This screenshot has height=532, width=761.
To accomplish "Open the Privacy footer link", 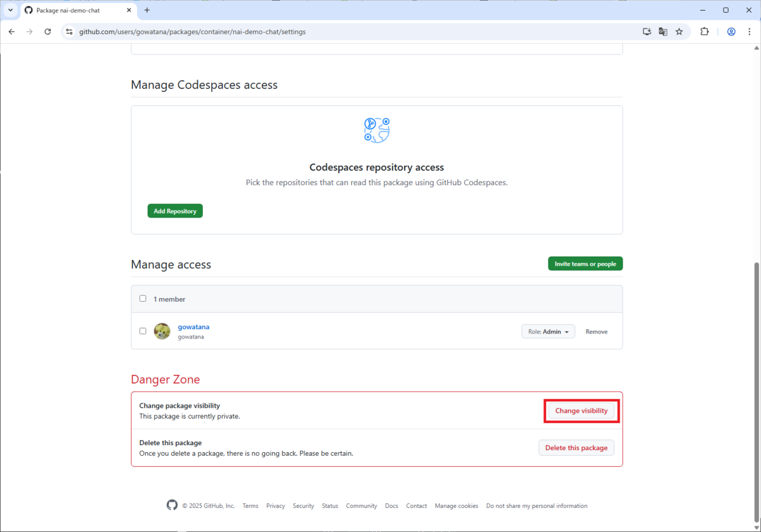I will [x=275, y=506].
